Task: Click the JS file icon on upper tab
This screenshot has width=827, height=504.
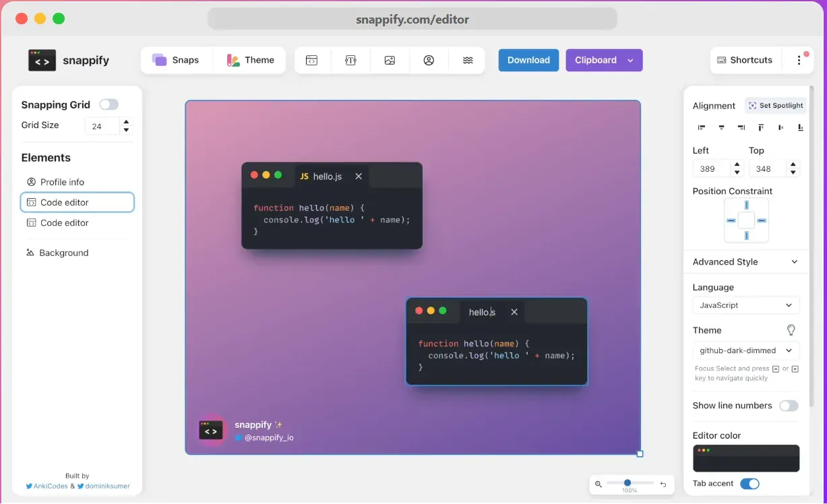Action: point(304,176)
